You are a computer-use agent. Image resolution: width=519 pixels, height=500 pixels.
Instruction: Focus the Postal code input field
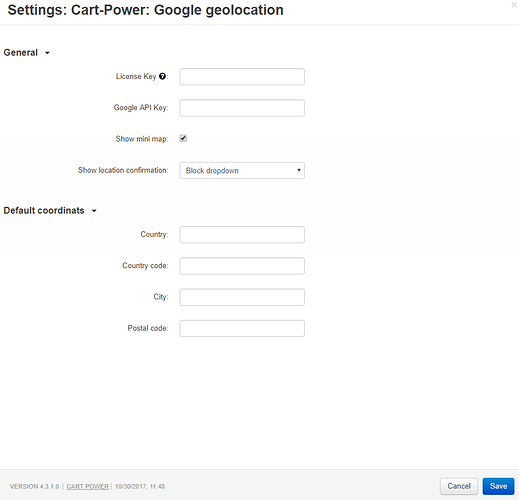point(242,328)
